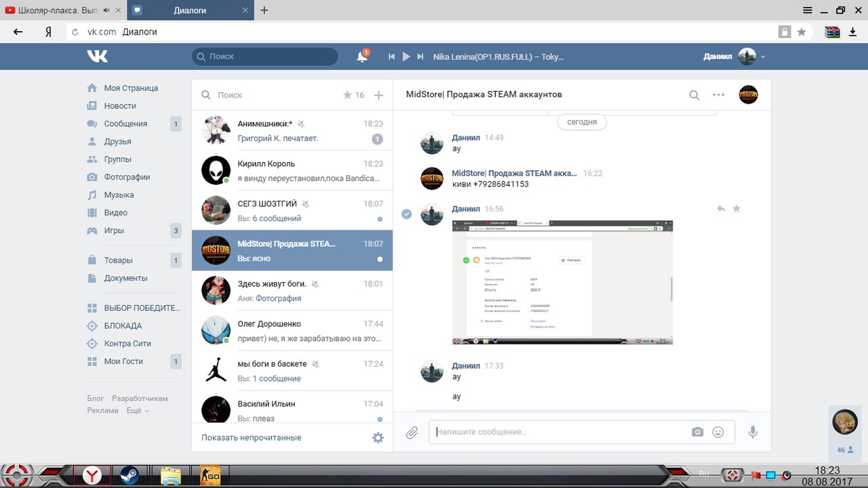Open Друзья in sidebar
This screenshot has width=868, height=488.
click(117, 142)
